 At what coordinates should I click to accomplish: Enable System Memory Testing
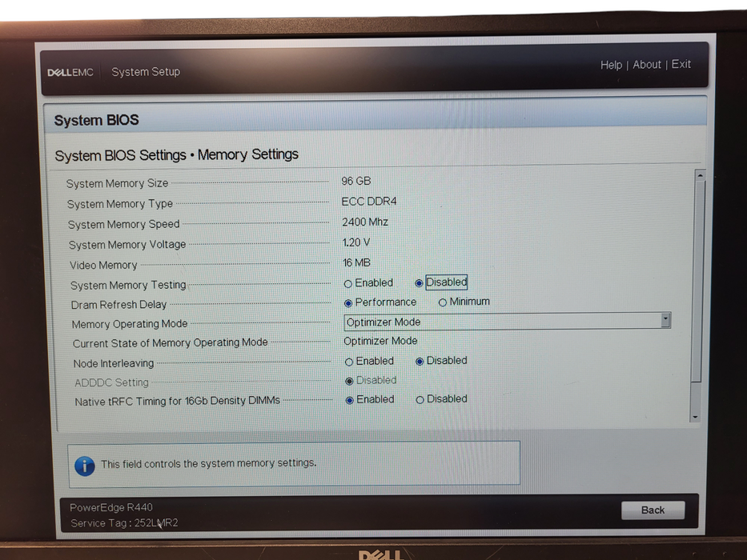pos(347,284)
